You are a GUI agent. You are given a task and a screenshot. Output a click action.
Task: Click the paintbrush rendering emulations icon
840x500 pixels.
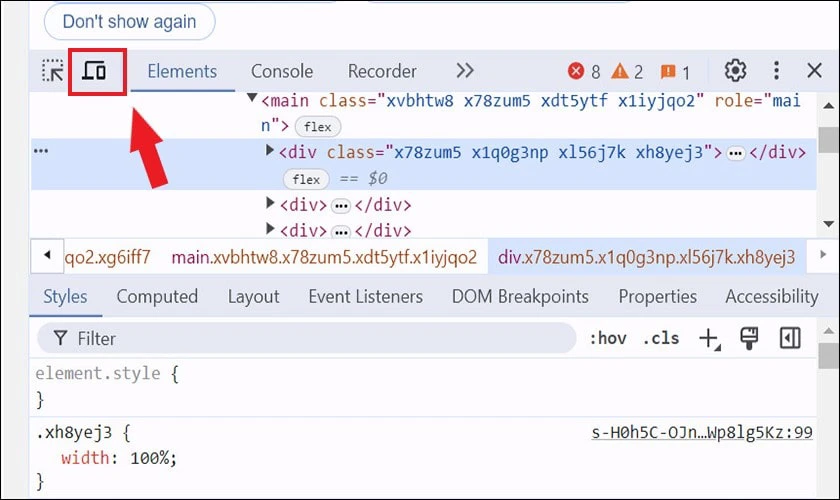pos(749,339)
